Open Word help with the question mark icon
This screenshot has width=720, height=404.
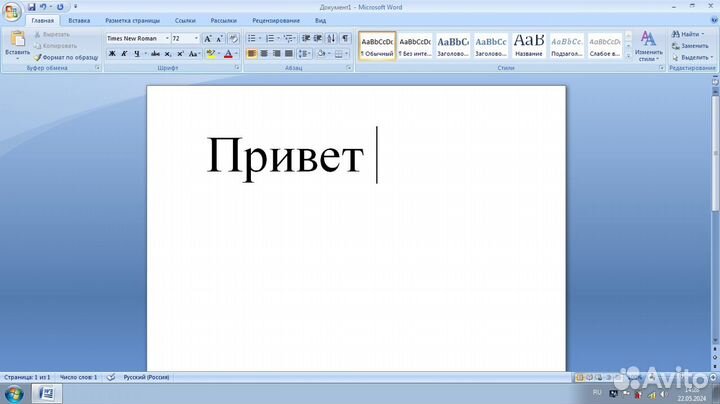tap(714, 20)
